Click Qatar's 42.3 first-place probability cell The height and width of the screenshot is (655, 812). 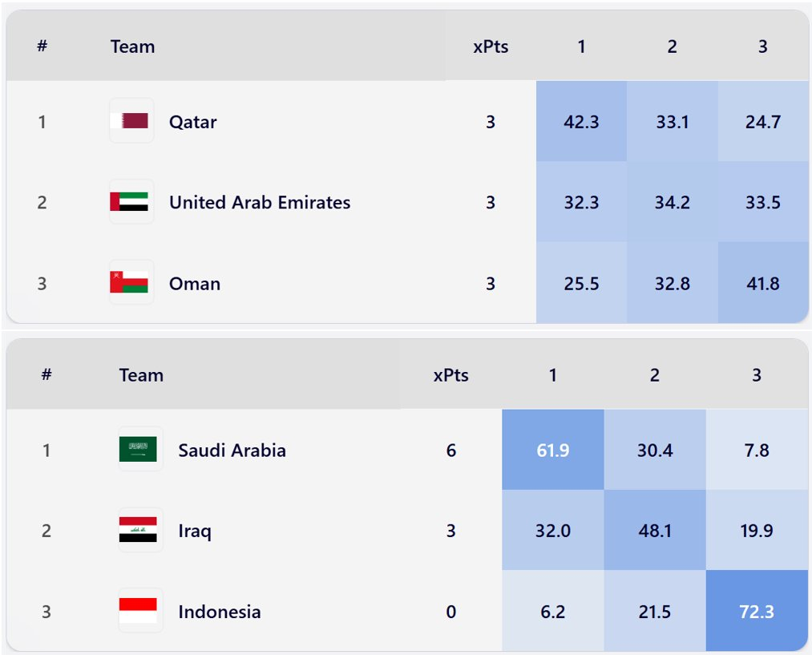(x=581, y=122)
